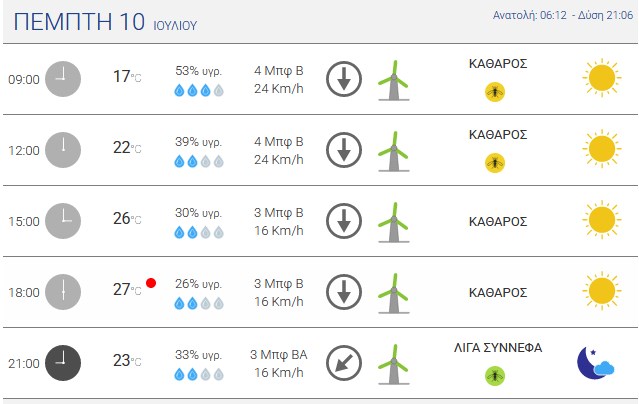Click the 18:00 wind turbine icon
This screenshot has width=639, height=404.
[x=394, y=293]
